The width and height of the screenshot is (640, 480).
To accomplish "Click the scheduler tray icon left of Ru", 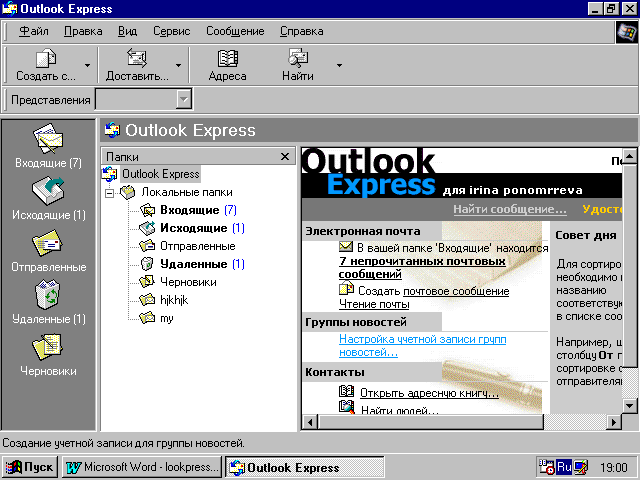I will 547,467.
